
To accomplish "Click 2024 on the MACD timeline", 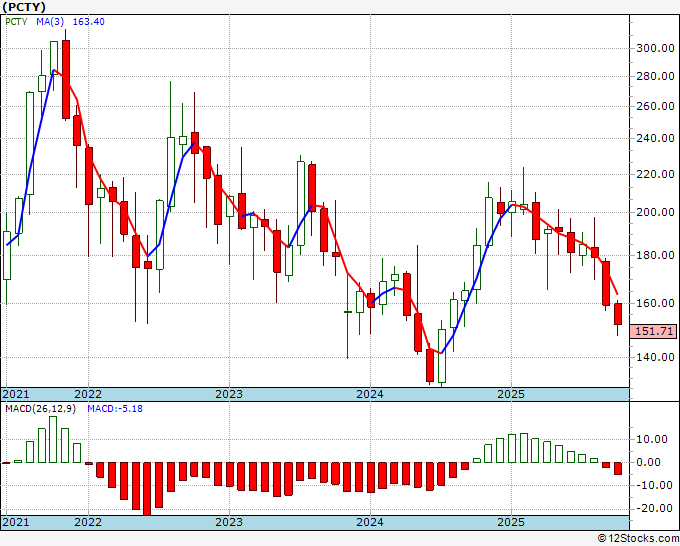I will 370,522.
